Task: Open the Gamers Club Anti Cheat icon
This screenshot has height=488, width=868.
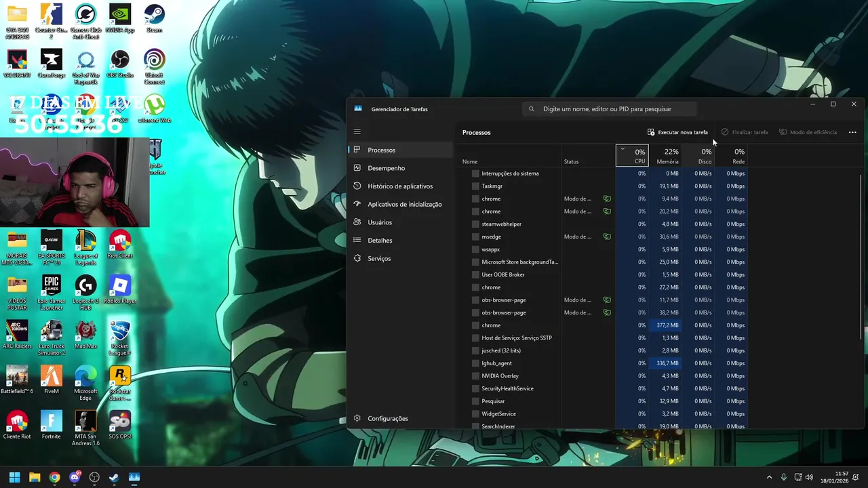Action: coord(85,22)
